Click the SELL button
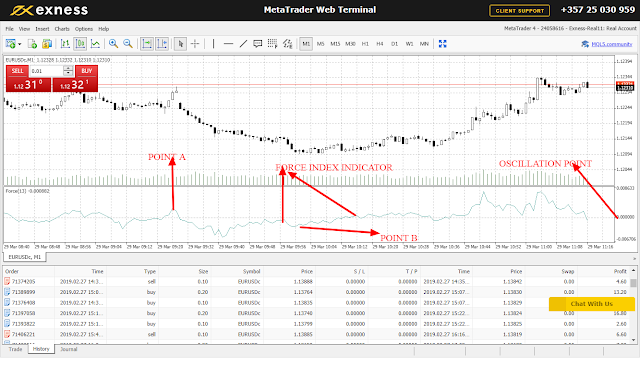Screen dimensions: 640x368 tap(17, 71)
